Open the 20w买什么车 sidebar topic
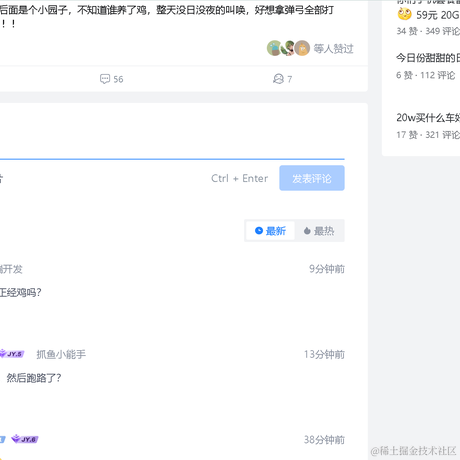The height and width of the screenshot is (460, 460). pyautogui.click(x=428, y=118)
